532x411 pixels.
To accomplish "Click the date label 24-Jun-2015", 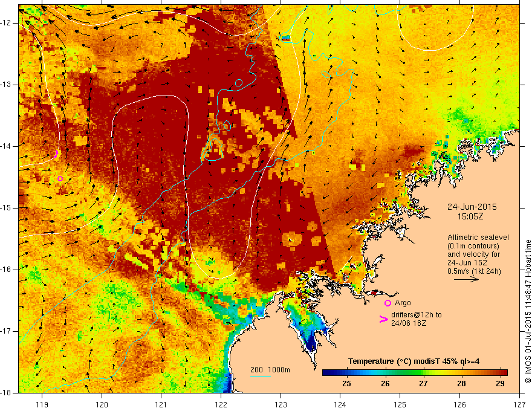I will click(472, 207).
